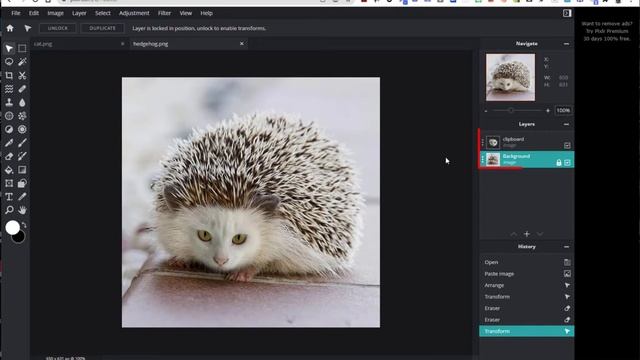Zoom out with the Navigate minus icon
The width and height of the screenshot is (640, 360).
click(486, 111)
